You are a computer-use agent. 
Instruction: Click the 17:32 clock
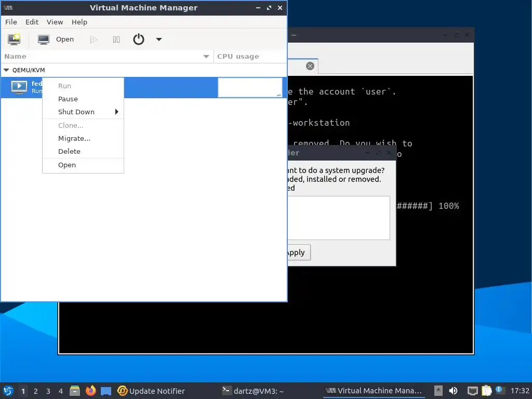(x=520, y=391)
